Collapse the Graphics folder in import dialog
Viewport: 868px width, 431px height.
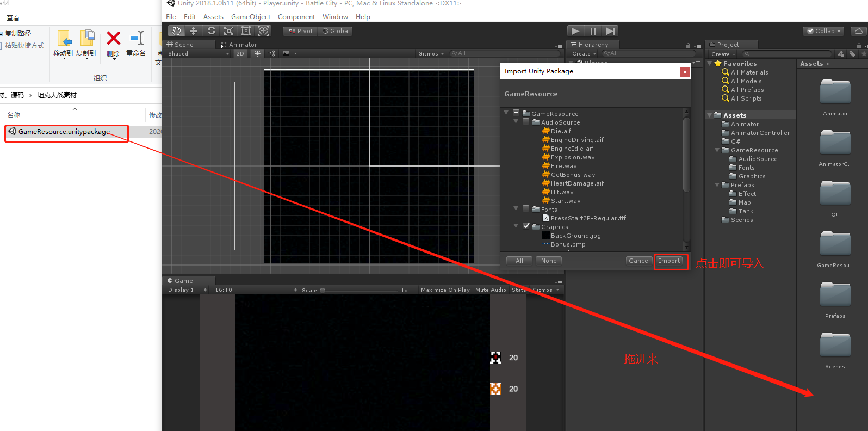pos(516,226)
